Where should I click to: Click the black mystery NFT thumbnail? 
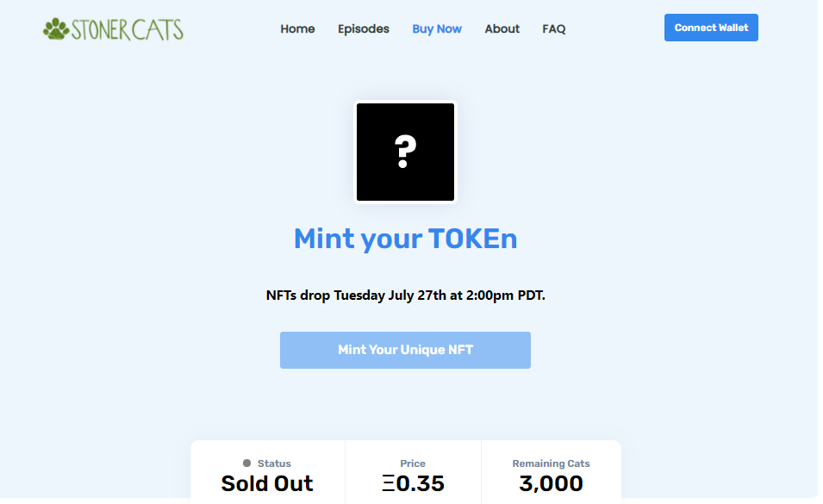pos(405,152)
